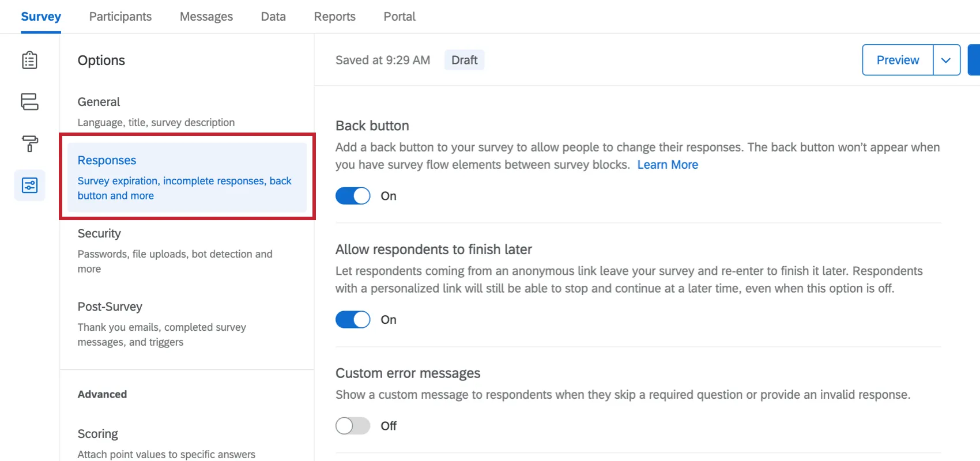Turn off the Back button toggle

click(353, 196)
